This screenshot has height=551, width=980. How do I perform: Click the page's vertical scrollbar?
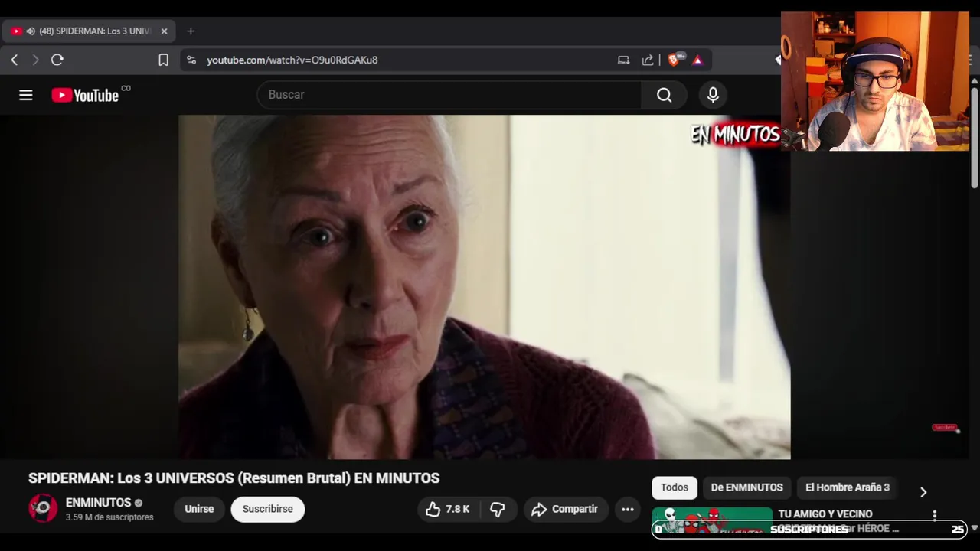click(x=974, y=138)
